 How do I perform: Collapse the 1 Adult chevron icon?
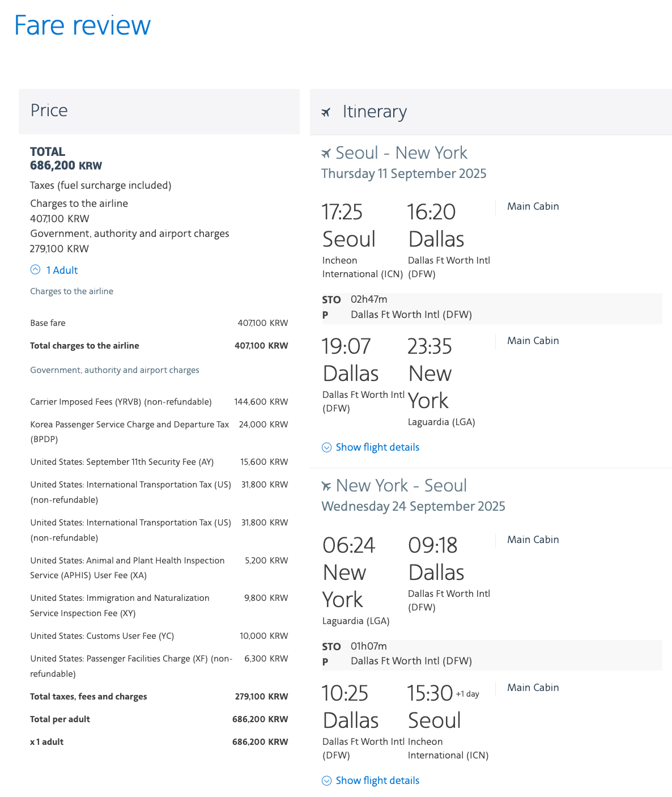click(x=35, y=270)
